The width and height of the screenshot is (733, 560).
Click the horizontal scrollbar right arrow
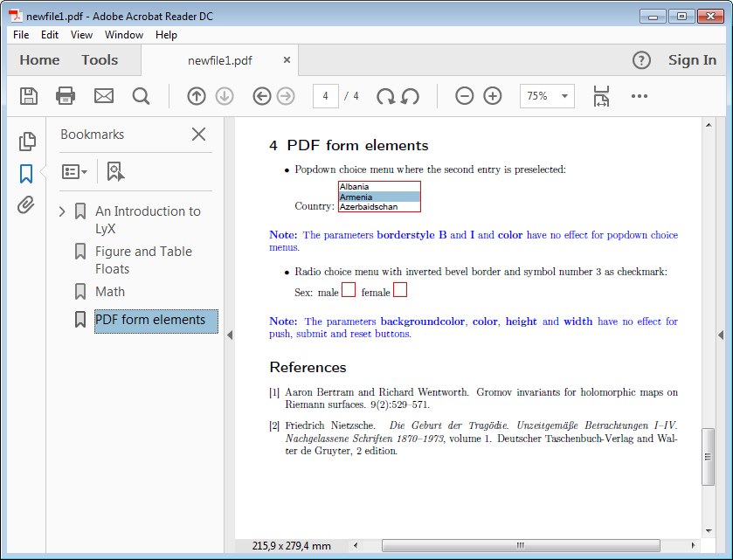click(694, 545)
